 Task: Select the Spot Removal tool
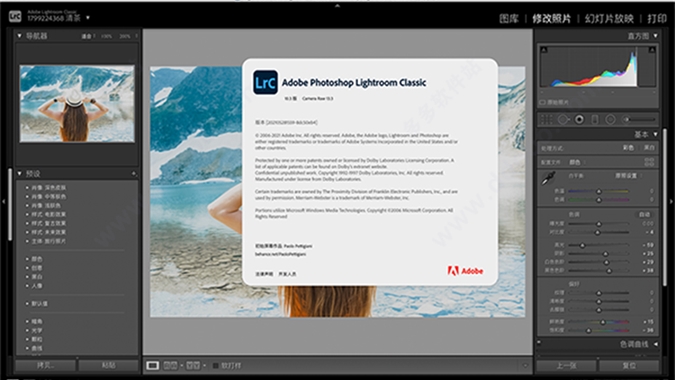coord(564,119)
